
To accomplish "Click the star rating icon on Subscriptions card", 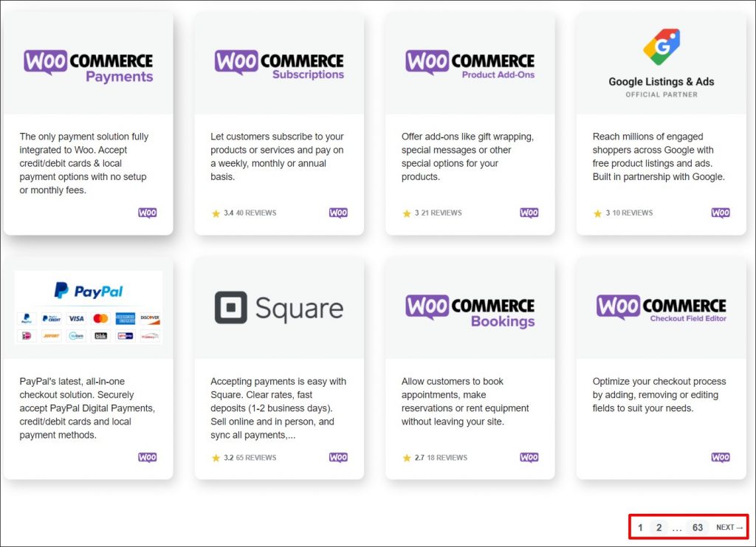I will point(216,213).
